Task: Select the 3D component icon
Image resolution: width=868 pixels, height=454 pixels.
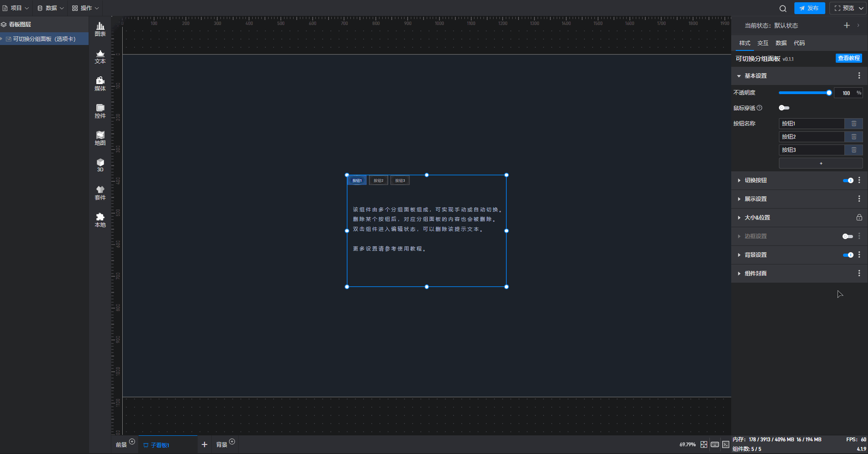Action: (x=100, y=165)
